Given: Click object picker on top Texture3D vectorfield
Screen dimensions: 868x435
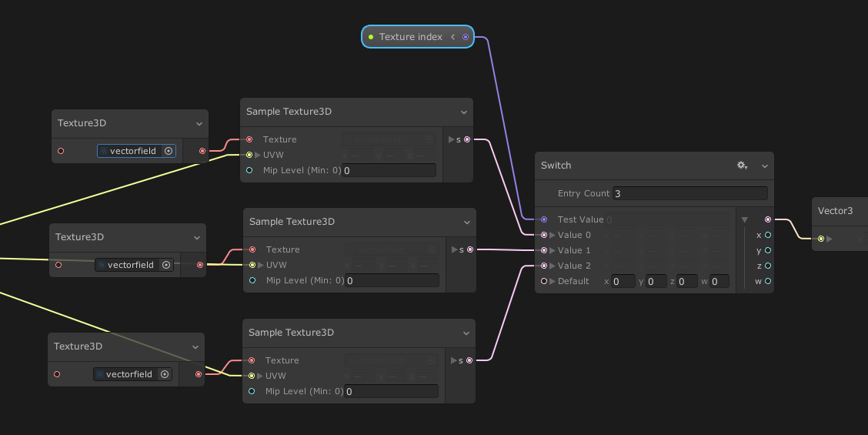Looking at the screenshot, I should (x=169, y=151).
